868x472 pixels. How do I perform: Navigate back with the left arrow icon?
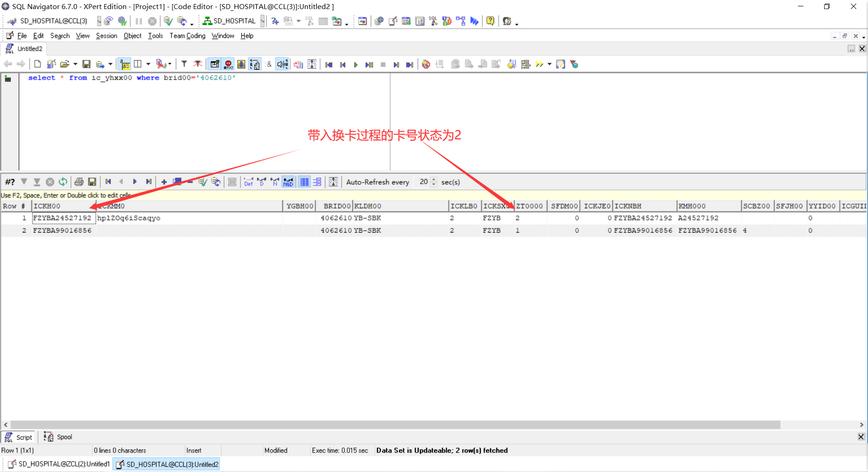[8, 64]
